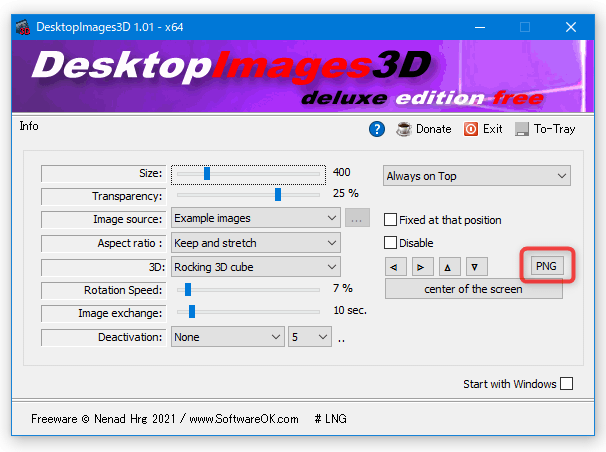
Task: Open the Deactivation None dropdown
Action: tap(228, 337)
